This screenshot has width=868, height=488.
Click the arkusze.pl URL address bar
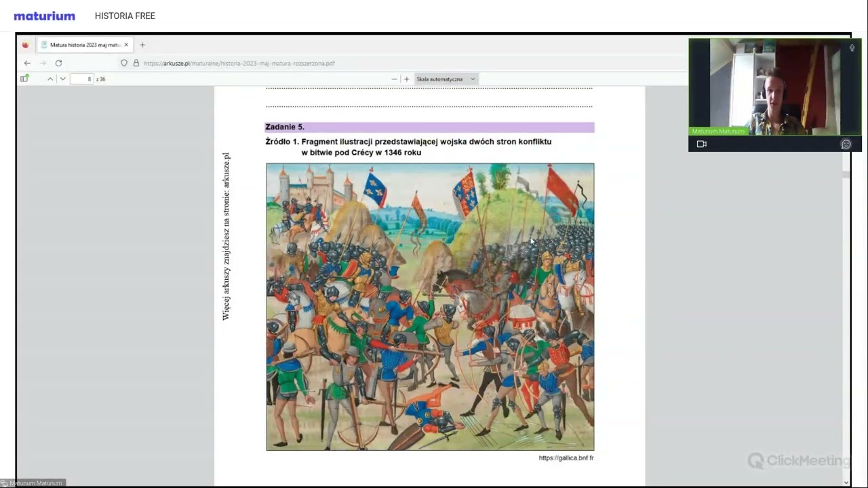239,63
